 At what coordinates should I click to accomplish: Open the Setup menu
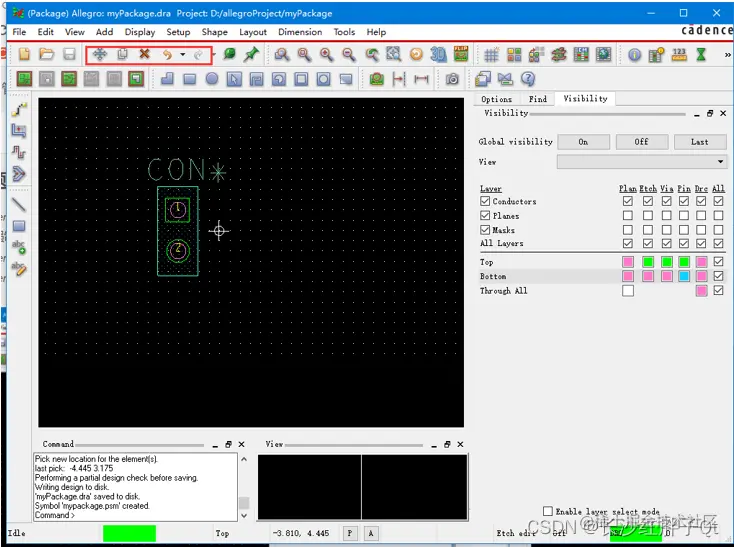click(x=178, y=32)
